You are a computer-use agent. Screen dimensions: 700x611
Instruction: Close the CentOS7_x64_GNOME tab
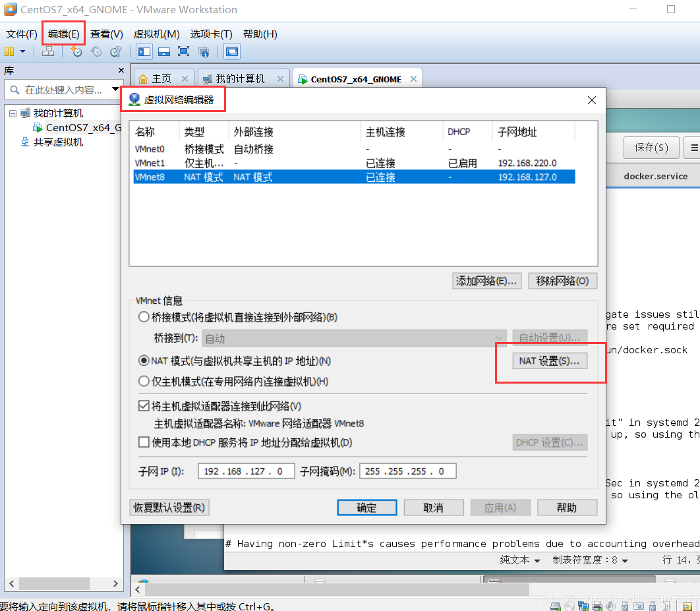413,79
